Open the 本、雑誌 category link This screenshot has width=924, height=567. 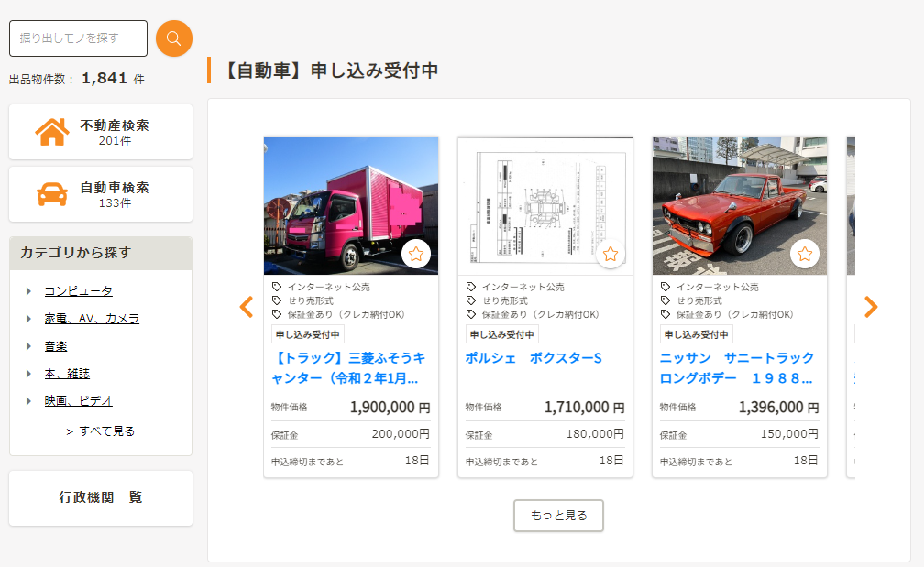pos(67,374)
